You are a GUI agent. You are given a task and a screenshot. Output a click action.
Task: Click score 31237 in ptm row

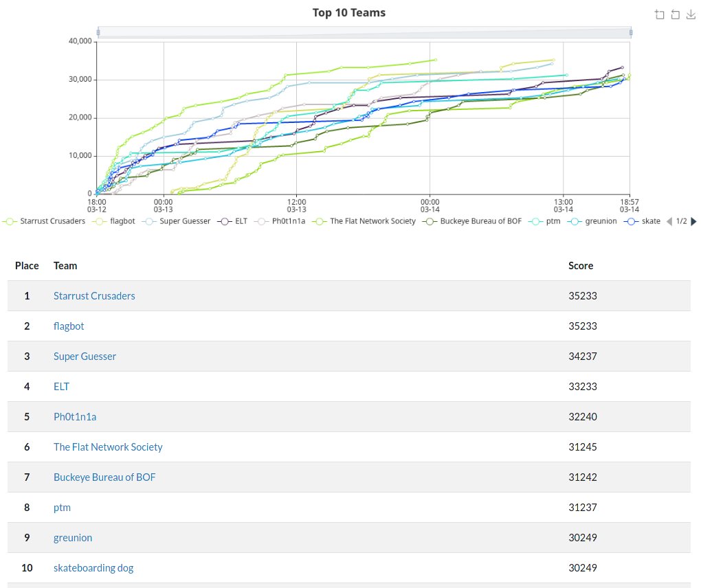pos(583,508)
